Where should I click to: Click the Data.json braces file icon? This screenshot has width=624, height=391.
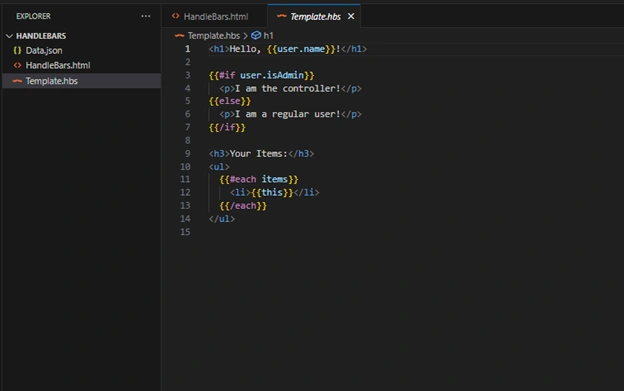point(17,51)
